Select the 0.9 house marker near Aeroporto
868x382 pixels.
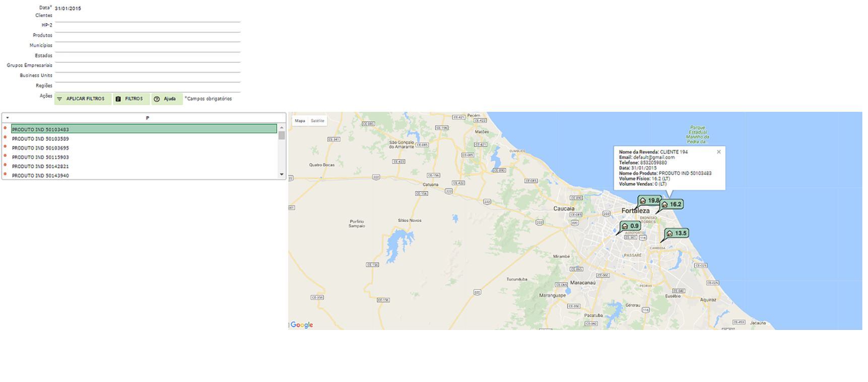(630, 226)
